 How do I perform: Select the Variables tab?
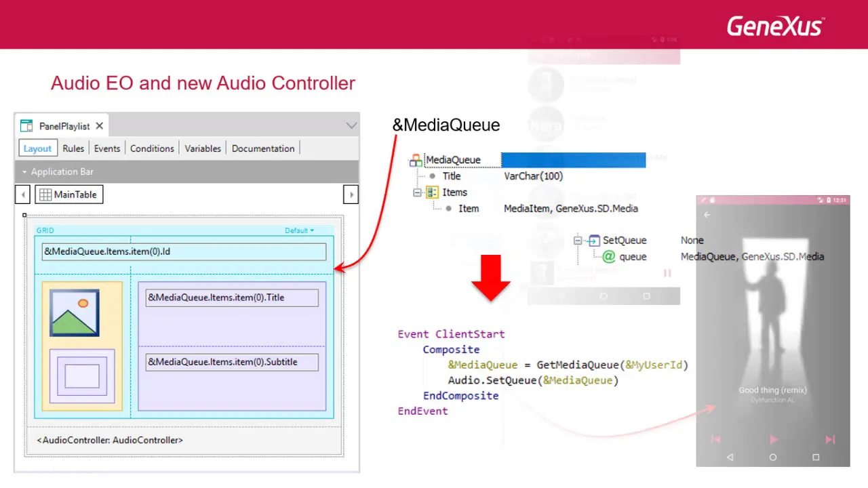[203, 148]
